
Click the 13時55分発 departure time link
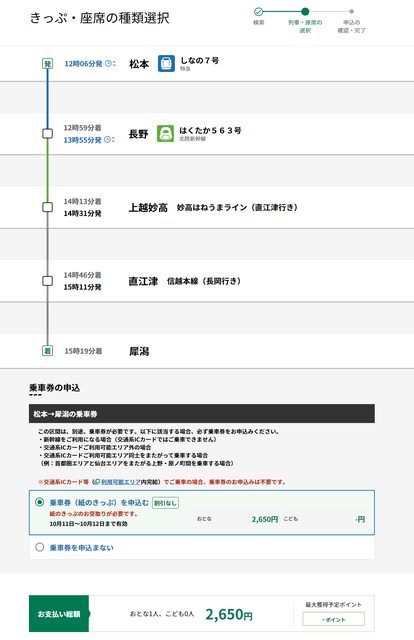point(82,140)
